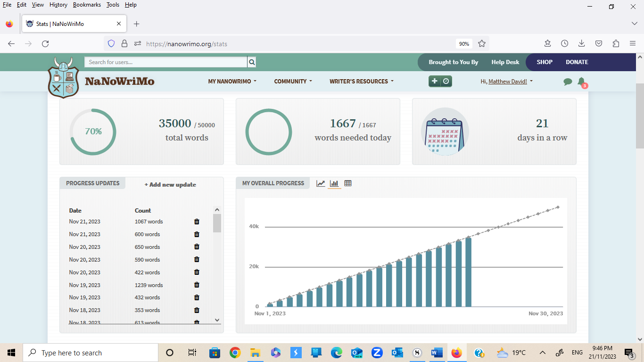Click the search magnifier button
644x362 pixels.
[252, 62]
